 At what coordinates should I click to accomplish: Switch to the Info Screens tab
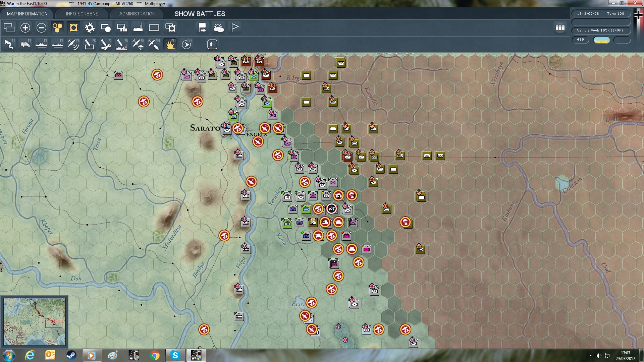tap(82, 14)
